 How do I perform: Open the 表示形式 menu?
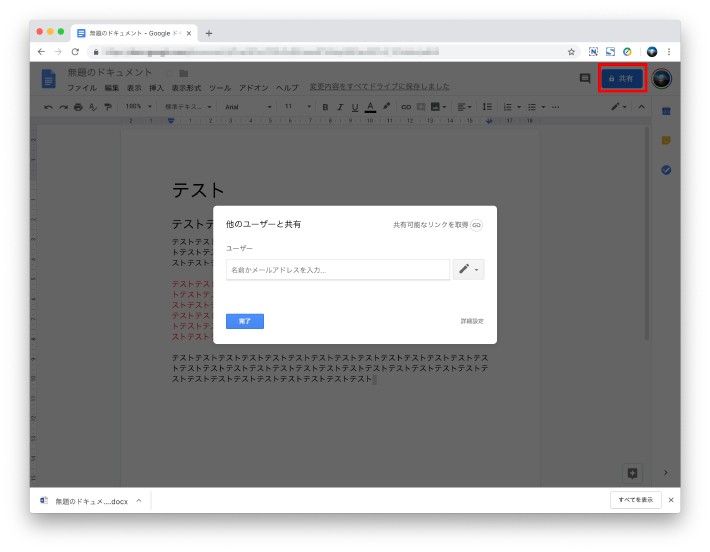(186, 88)
